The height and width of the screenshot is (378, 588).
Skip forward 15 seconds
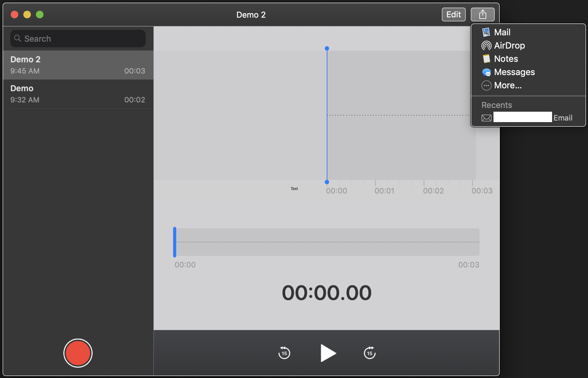(x=370, y=353)
